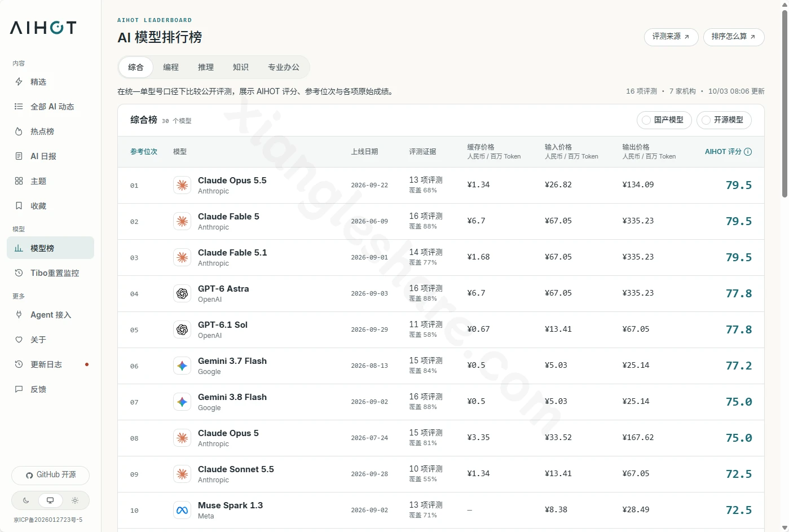The width and height of the screenshot is (789, 532).
Task: Click the Anthropic logo for Claude Sonnet 5.5
Action: 182,474
